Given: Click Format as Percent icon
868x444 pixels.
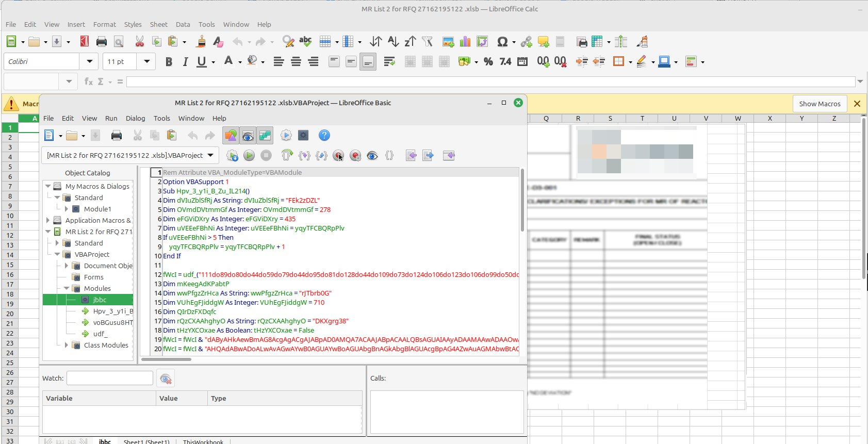Looking at the screenshot, I should 488,62.
